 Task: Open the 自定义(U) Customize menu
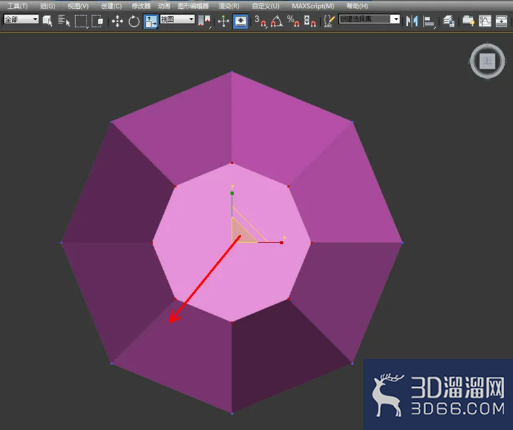[266, 6]
